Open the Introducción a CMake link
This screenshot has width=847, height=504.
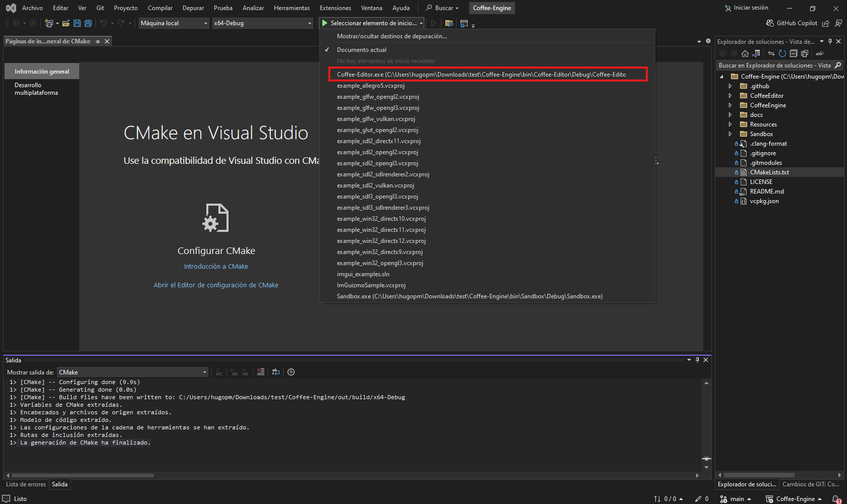coord(216,267)
